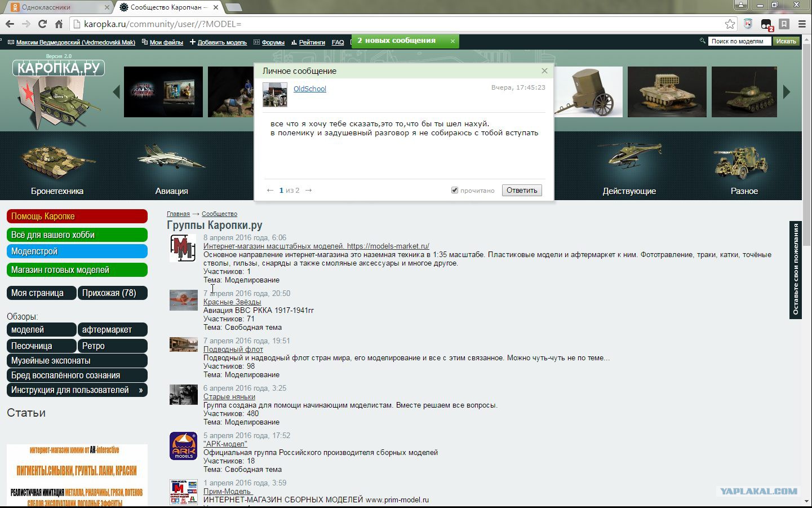This screenshot has width=812, height=508.
Task: Open the Действующие category helicopter icon
Action: [x=629, y=155]
